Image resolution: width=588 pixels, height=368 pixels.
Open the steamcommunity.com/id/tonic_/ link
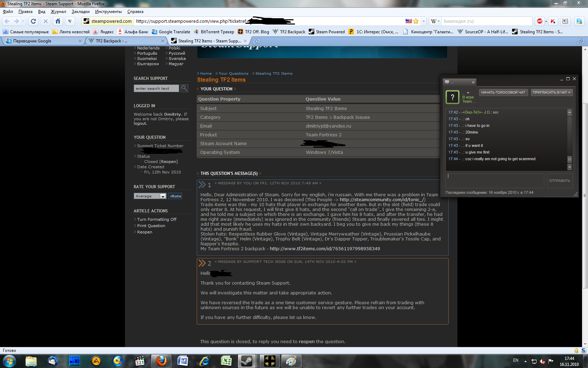383,200
